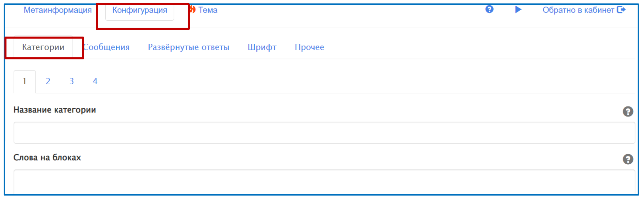This screenshot has height=200, width=644.
Task: Open help for Слова на блоках field
Action: [628, 159]
